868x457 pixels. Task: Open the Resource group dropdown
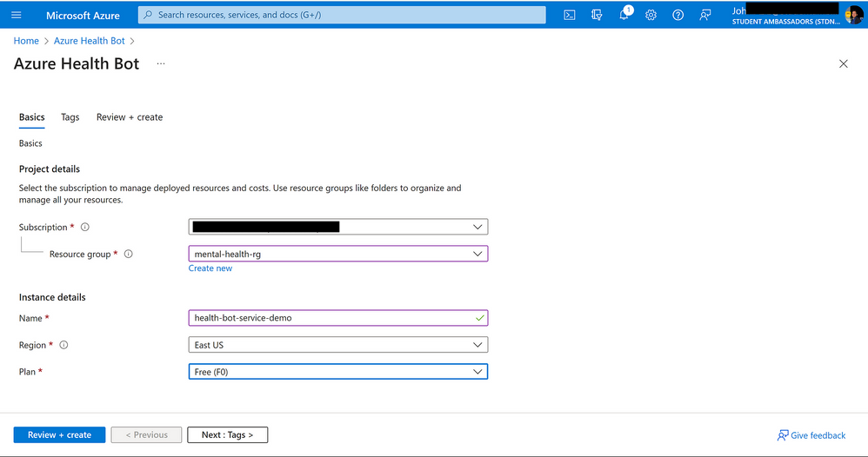pos(338,254)
